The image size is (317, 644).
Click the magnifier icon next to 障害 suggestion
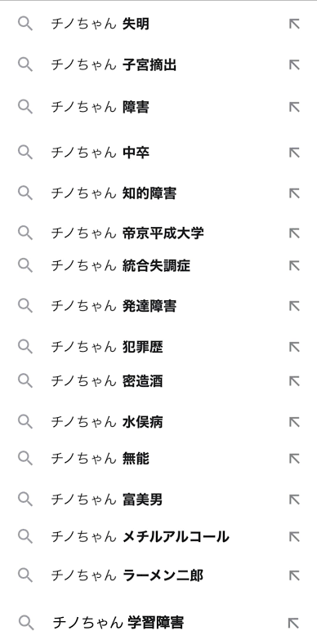pos(25,107)
